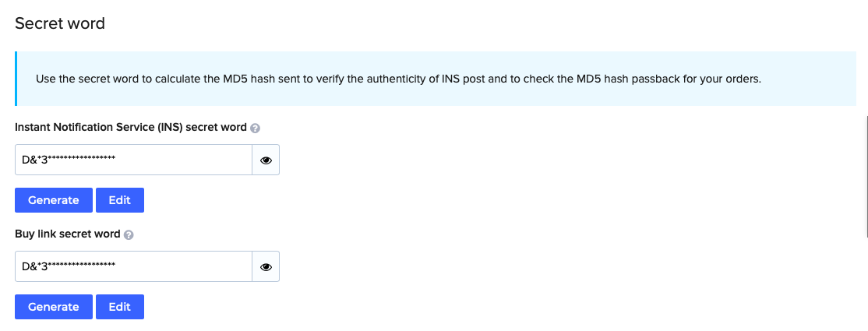Focus the Buy link secret word input field
Viewport: 868px width, 331px height.
[x=133, y=267]
